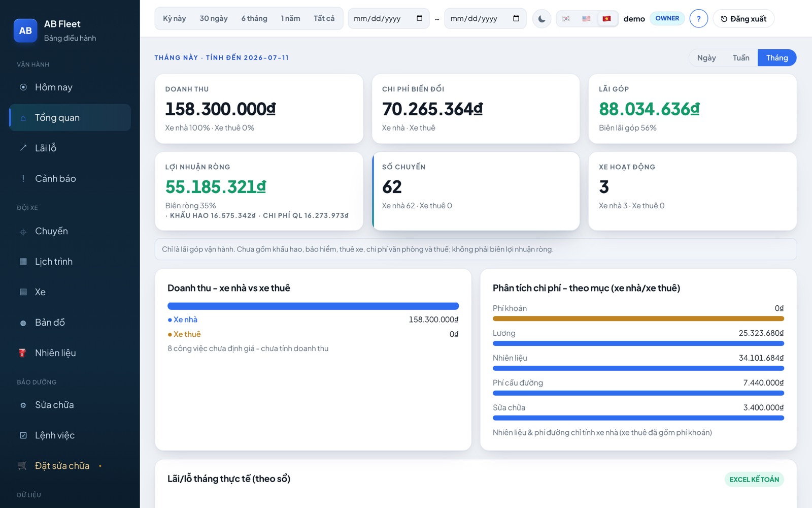Open Đặt sửa chữa in the sidebar
Image resolution: width=812 pixels, height=508 pixels.
[70, 466]
